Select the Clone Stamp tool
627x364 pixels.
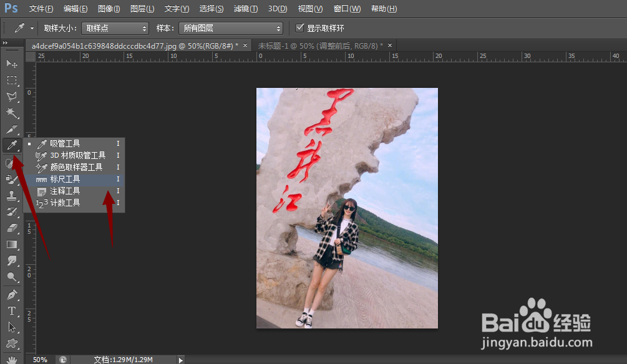[12, 195]
